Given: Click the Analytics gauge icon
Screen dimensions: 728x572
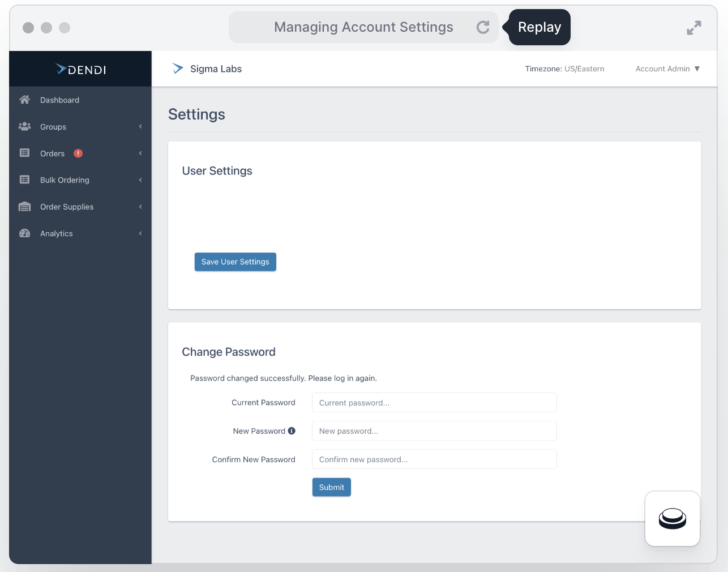Looking at the screenshot, I should [x=24, y=233].
